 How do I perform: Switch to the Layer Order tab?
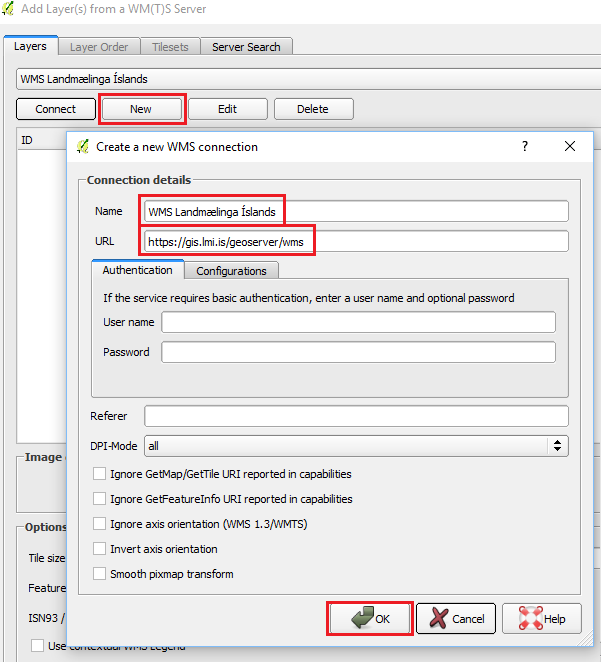coord(100,47)
